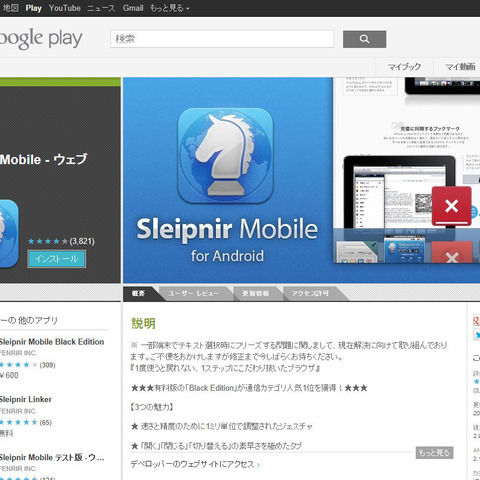
Task: Switch to the アクセス許可 tab
Action: coord(310,294)
